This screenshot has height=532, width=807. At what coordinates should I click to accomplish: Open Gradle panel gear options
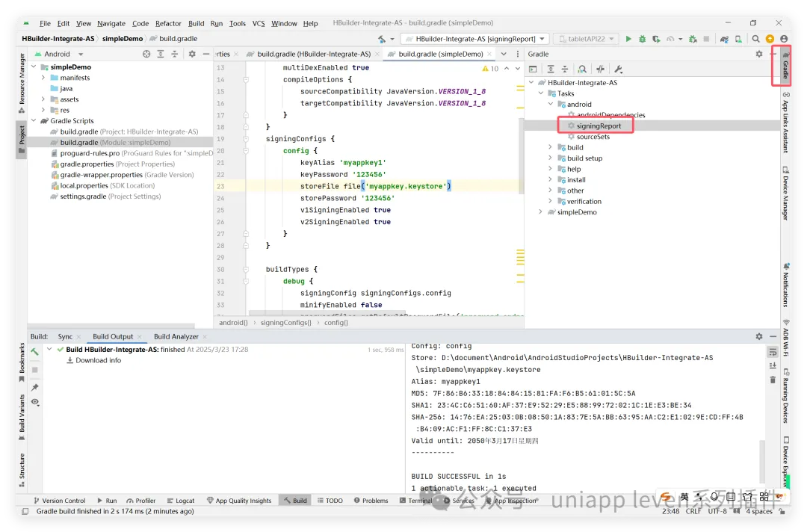click(759, 54)
